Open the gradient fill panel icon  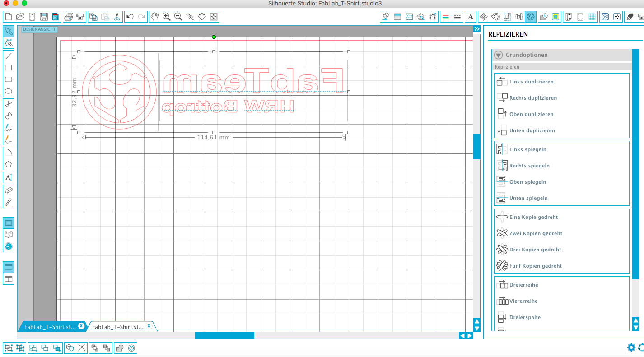(x=397, y=17)
